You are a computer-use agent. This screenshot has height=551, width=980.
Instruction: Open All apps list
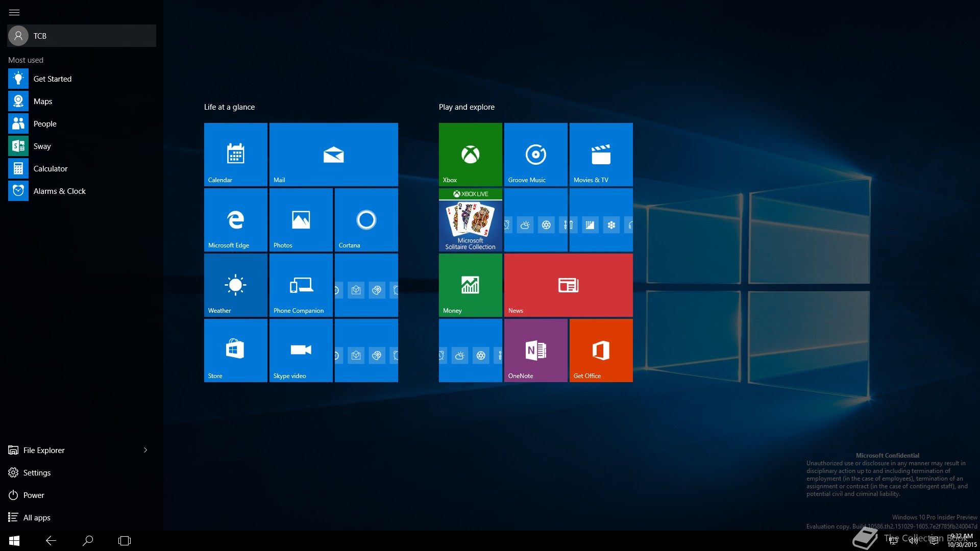click(x=37, y=517)
